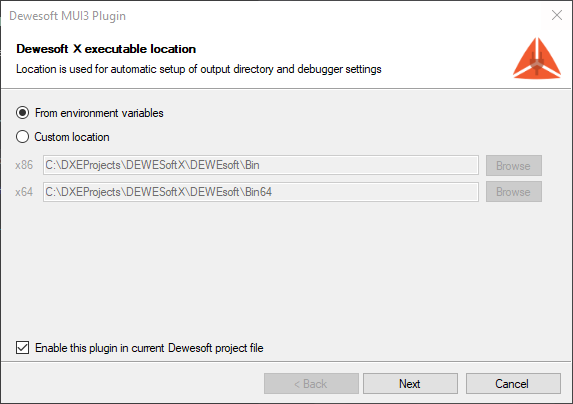Browse for the x86 executable location
Viewport: 573px width, 404px height.
[513, 165]
